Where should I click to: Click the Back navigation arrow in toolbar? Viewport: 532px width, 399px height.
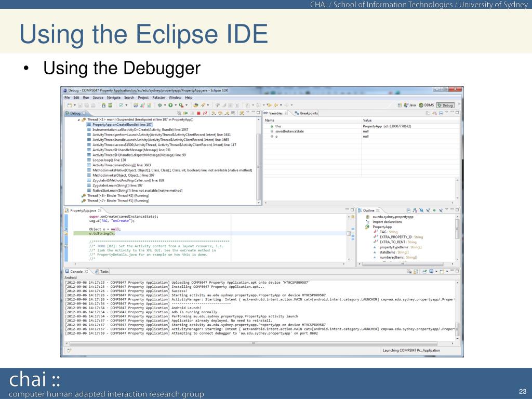coord(275,105)
